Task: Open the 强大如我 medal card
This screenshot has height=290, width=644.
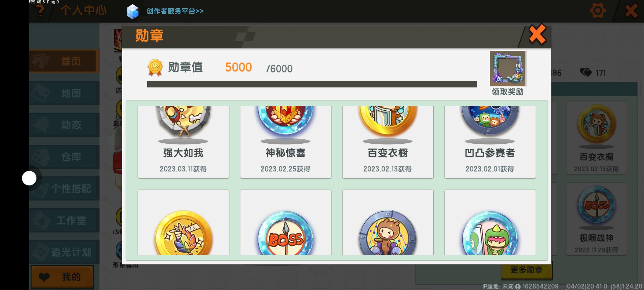Action: [184, 142]
